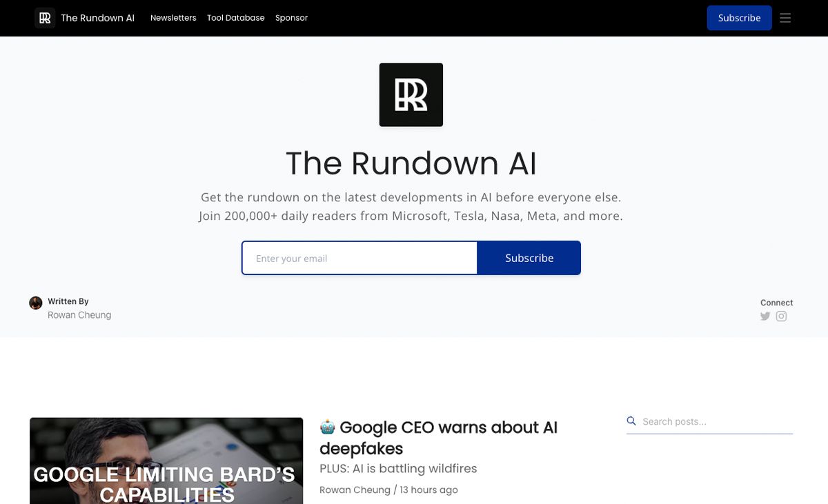828x504 pixels.
Task: Click Rowan Cheung's author avatar
Action: pyautogui.click(x=36, y=303)
